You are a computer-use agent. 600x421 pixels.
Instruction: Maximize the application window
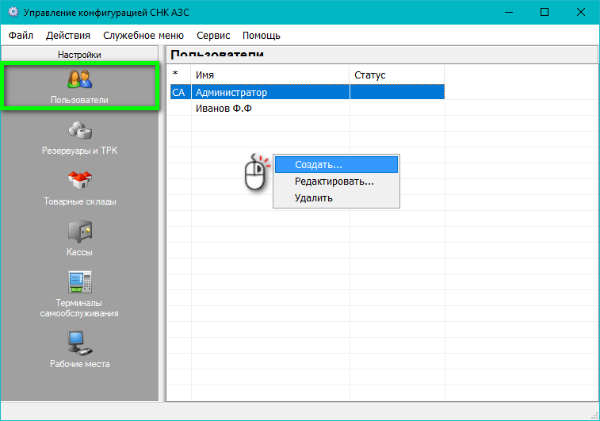[x=544, y=12]
